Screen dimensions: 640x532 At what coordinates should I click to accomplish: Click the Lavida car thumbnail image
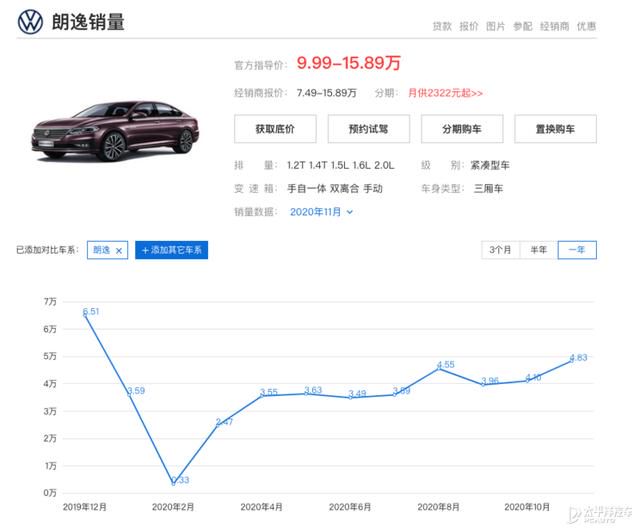tap(116, 131)
